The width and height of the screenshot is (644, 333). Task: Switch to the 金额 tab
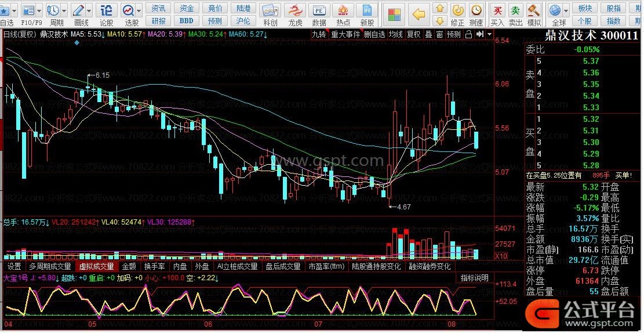(x=129, y=266)
